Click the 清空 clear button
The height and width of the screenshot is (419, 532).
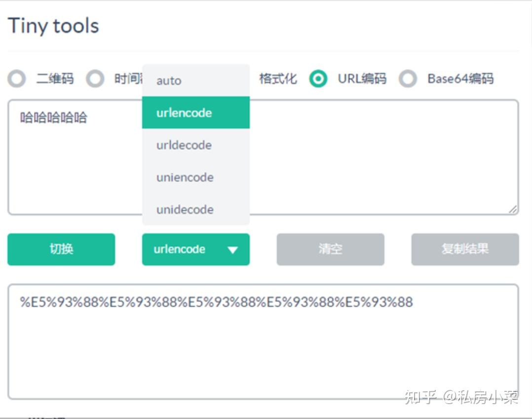click(x=330, y=250)
